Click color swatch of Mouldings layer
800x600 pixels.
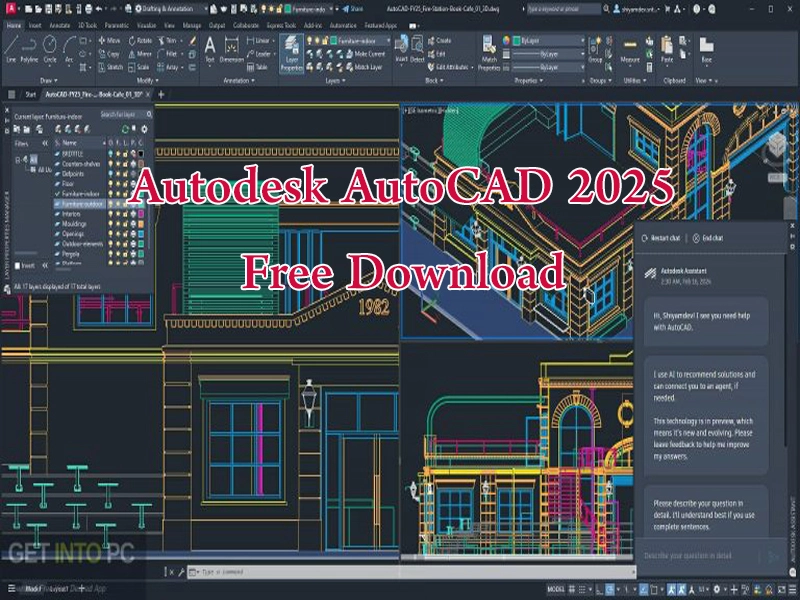click(x=140, y=223)
